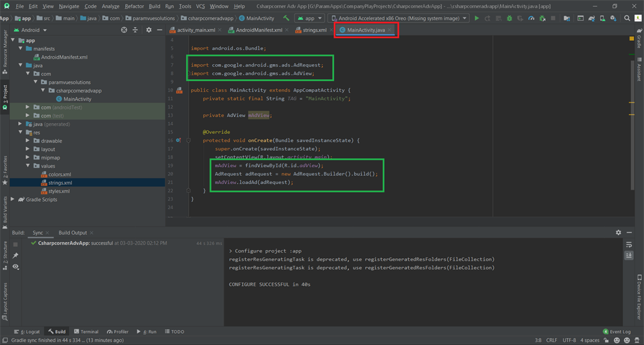Toggle the file read-only lock icon in status bar

(x=606, y=340)
